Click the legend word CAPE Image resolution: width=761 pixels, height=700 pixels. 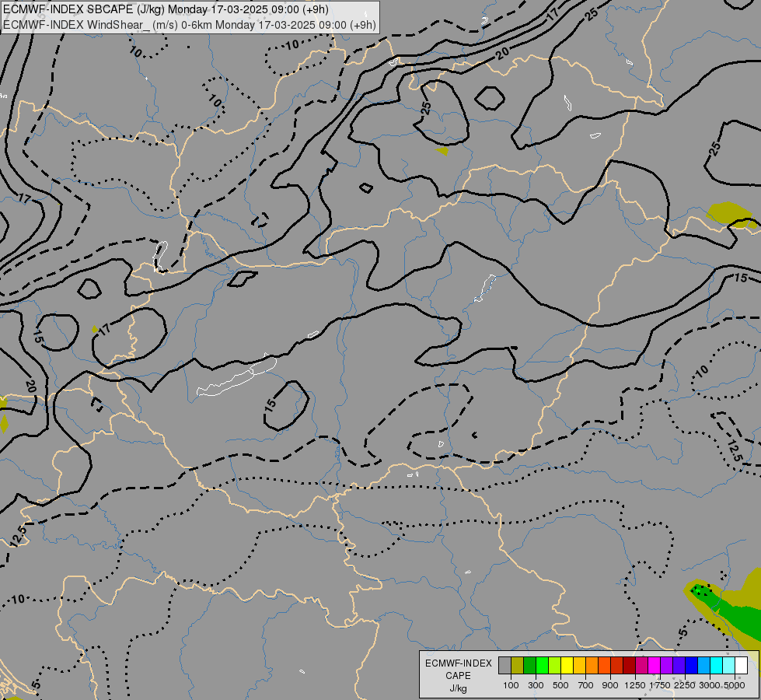click(458, 676)
